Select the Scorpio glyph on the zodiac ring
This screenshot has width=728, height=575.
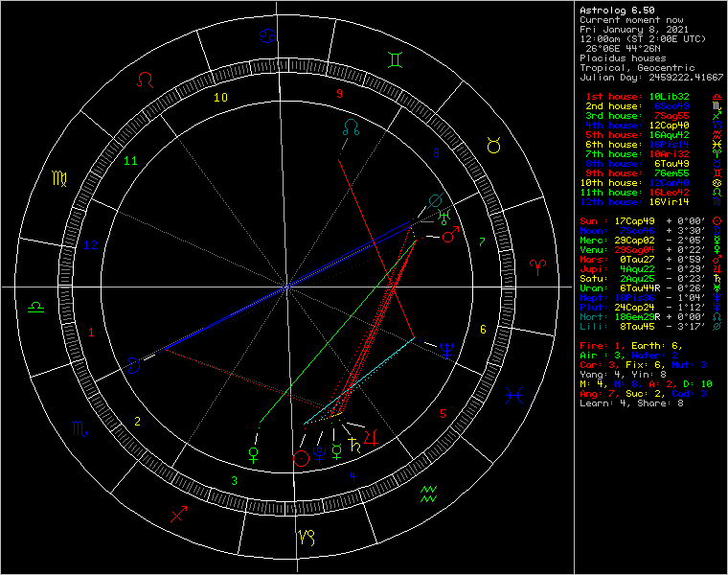(x=80, y=428)
